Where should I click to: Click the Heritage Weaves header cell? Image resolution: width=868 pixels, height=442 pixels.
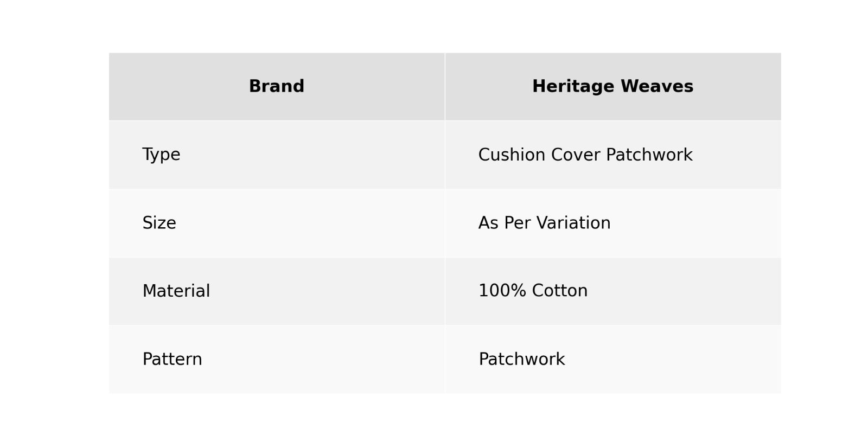(x=612, y=87)
